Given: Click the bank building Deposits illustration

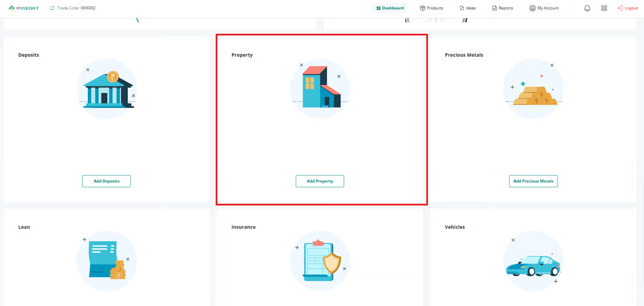Looking at the screenshot, I should click(107, 89).
